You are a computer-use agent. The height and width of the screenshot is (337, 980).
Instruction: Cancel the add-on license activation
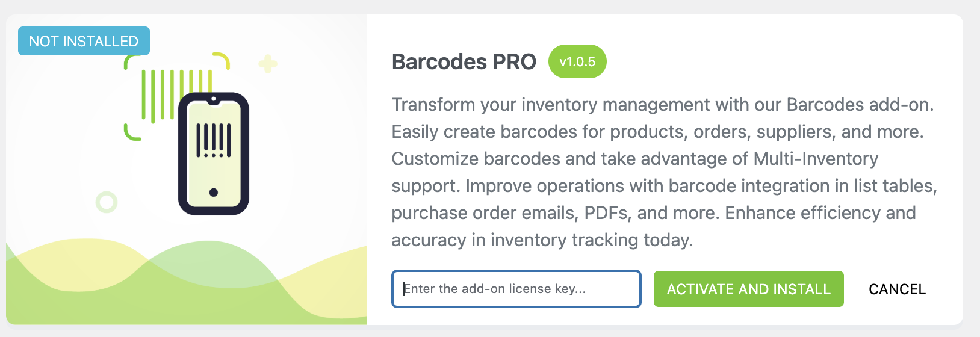pos(897,289)
